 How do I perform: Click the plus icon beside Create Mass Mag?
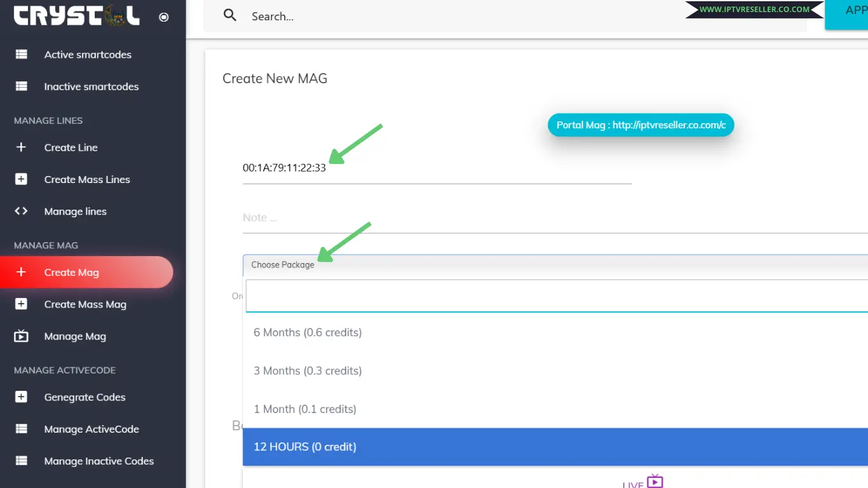point(20,304)
